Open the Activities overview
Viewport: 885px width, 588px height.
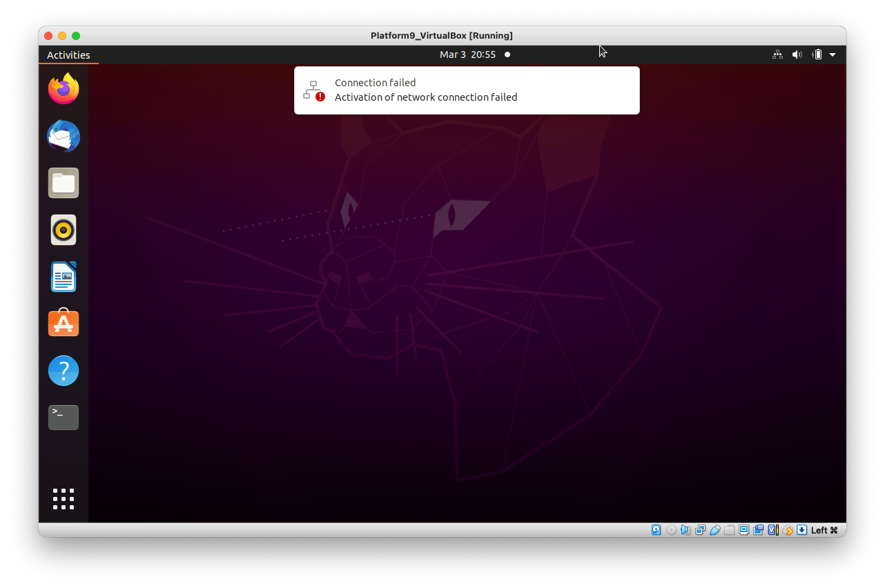click(x=68, y=55)
